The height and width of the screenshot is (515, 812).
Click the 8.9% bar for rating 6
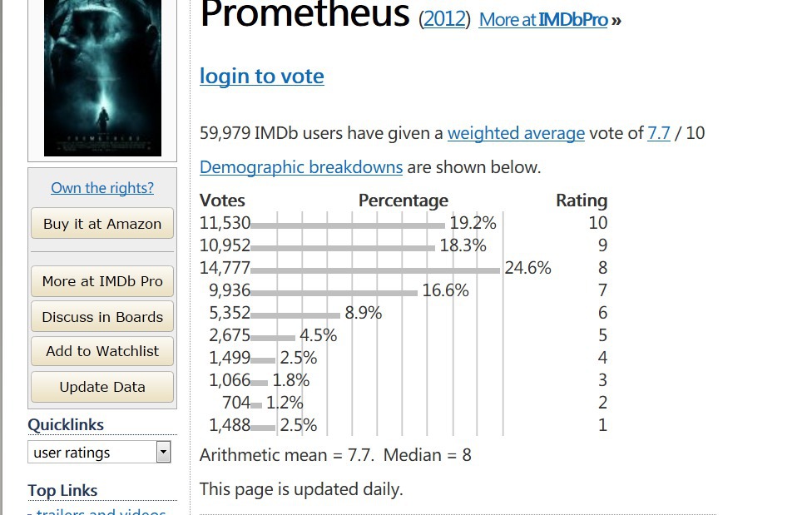click(x=295, y=314)
